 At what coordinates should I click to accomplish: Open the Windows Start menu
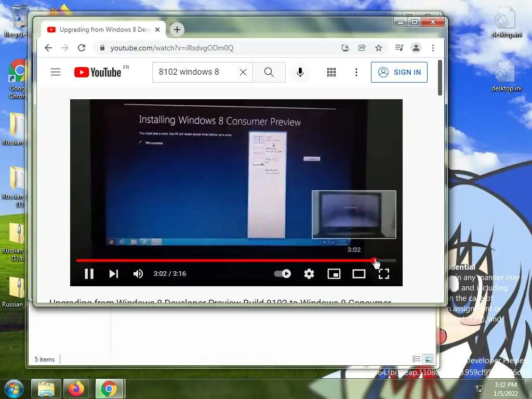coord(14,389)
